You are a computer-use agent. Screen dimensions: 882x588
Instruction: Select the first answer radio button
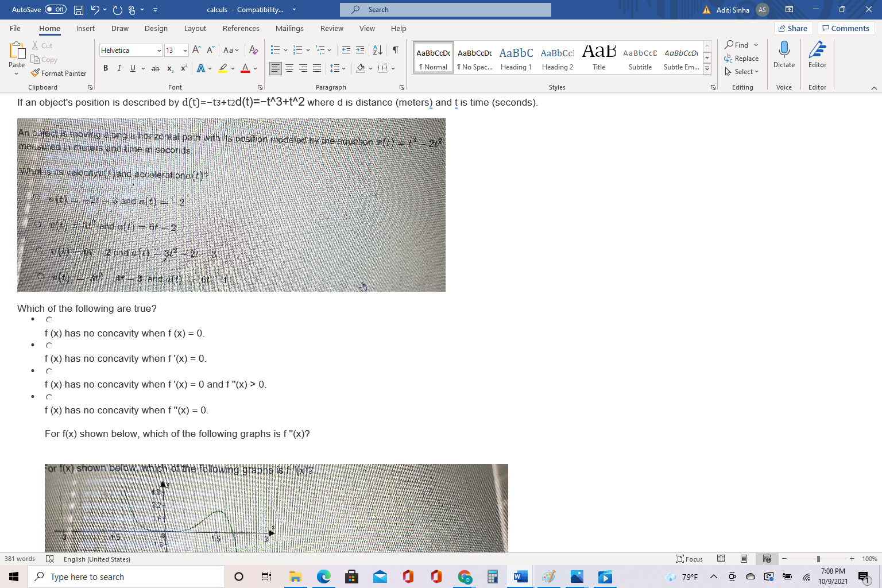click(49, 319)
